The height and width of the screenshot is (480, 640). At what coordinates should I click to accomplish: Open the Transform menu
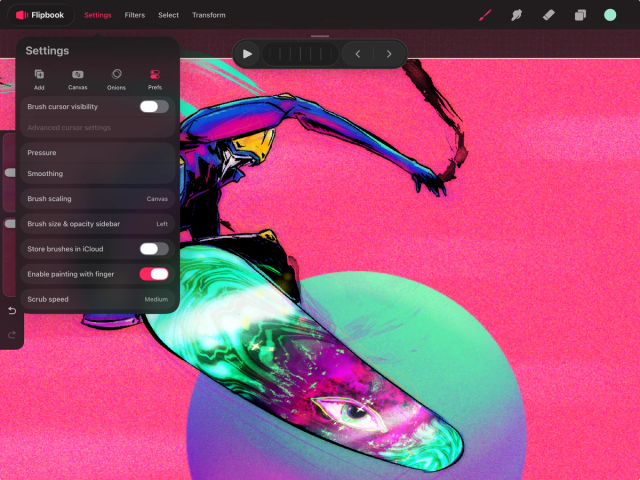tap(209, 15)
